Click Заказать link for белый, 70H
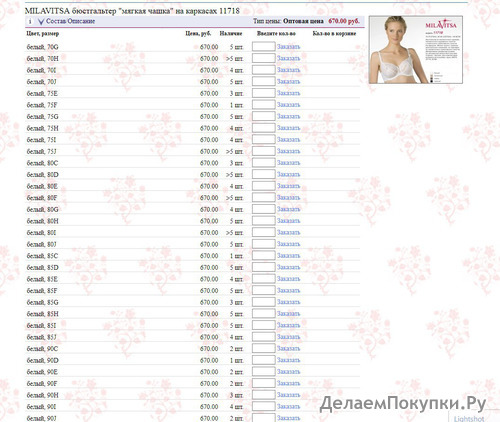Image resolution: width=500 pixels, height=422 pixels. click(x=289, y=58)
